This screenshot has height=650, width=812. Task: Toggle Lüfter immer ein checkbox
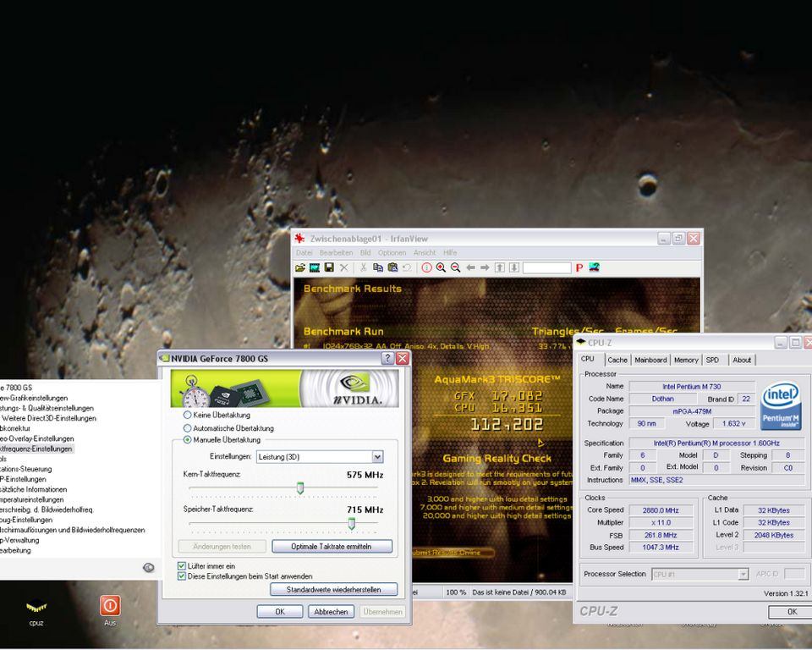coord(182,566)
